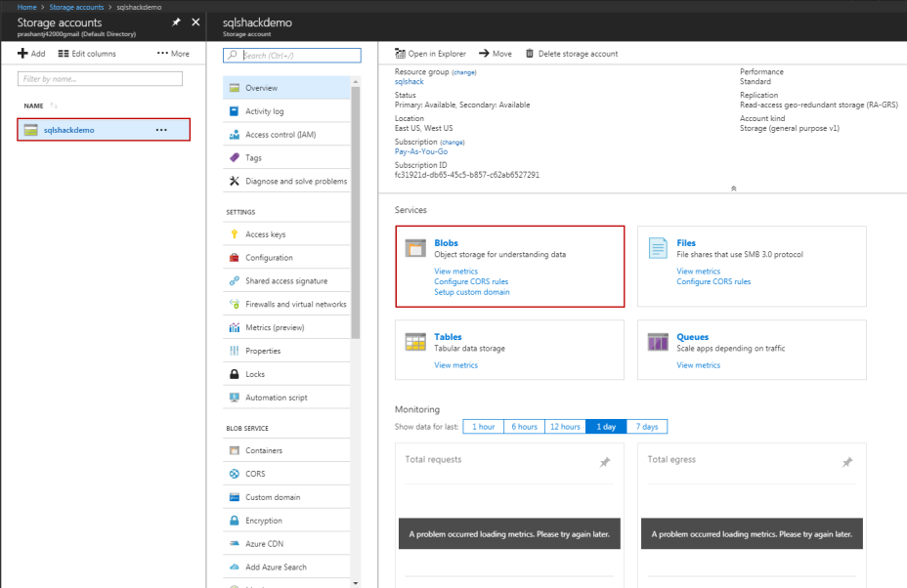This screenshot has height=588, width=907.
Task: Click the Queues service icon
Action: (x=658, y=342)
